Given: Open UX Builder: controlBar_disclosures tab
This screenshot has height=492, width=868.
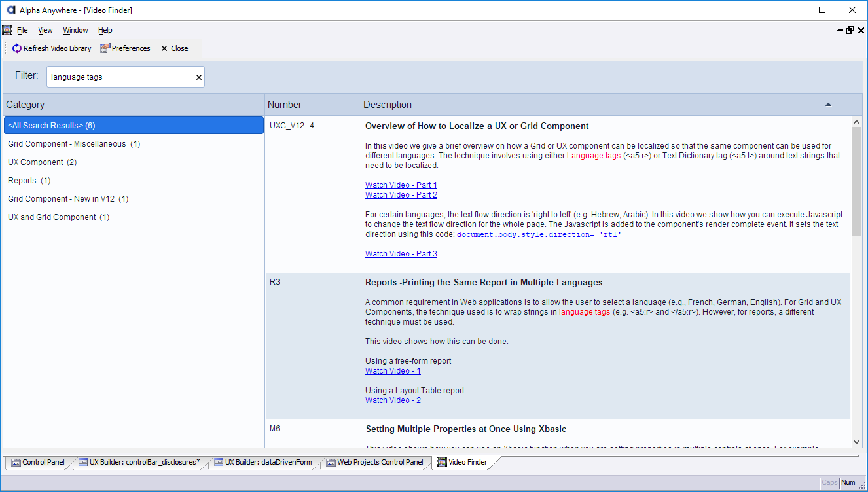Looking at the screenshot, I should 139,463.
